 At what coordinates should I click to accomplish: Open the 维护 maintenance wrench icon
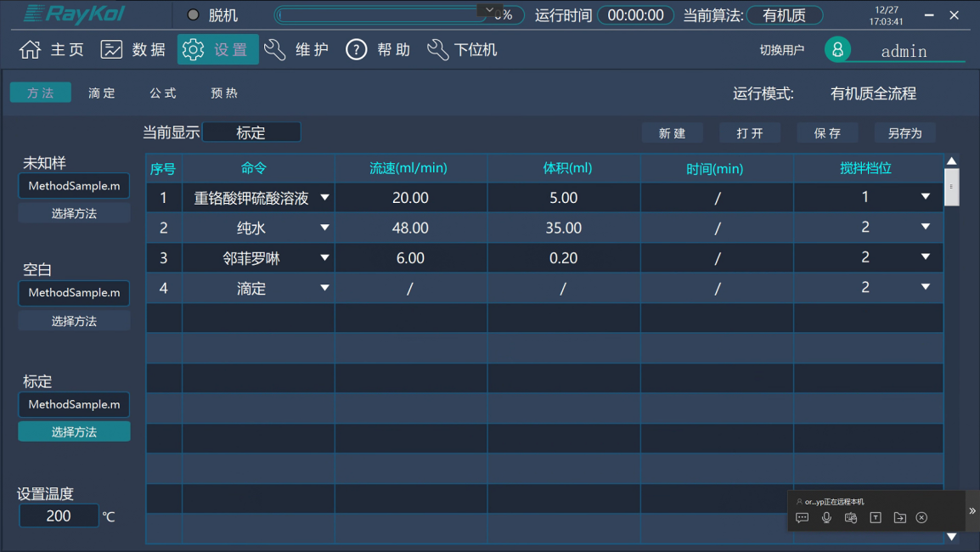click(273, 48)
